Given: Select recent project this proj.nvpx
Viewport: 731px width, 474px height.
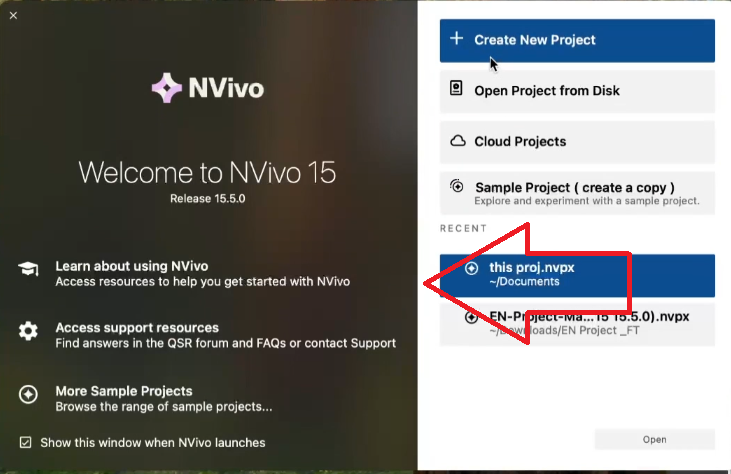Looking at the screenshot, I should (x=577, y=275).
